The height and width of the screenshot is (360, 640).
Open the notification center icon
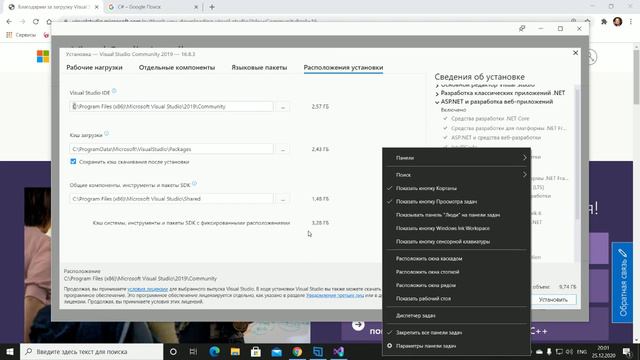[x=627, y=351]
